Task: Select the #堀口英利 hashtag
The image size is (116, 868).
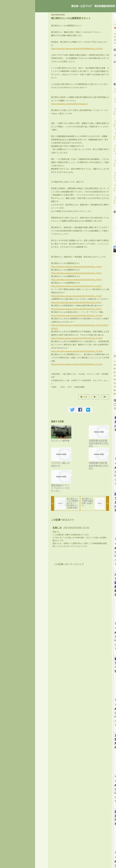Action: point(56,374)
